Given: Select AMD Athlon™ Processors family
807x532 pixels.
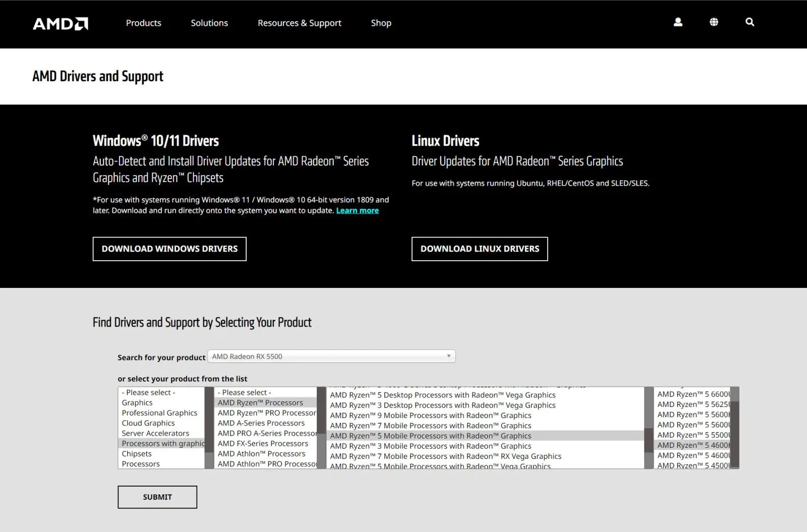Looking at the screenshot, I should click(266, 453).
